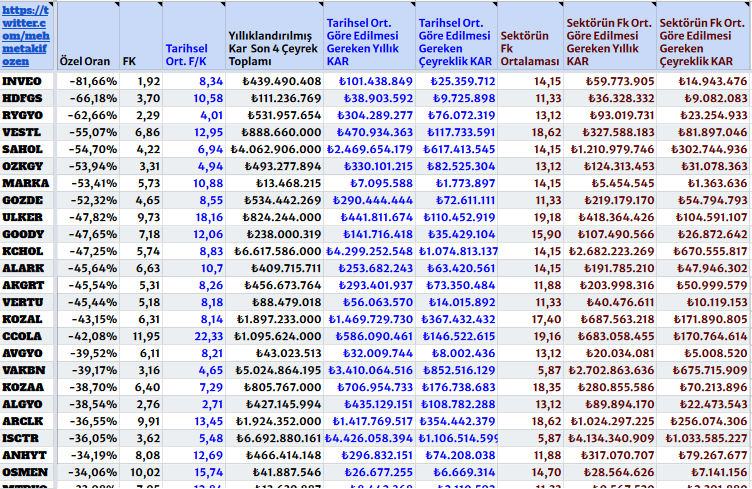Select the ₺617.413.545 quarterly KAR cell

coord(459,150)
